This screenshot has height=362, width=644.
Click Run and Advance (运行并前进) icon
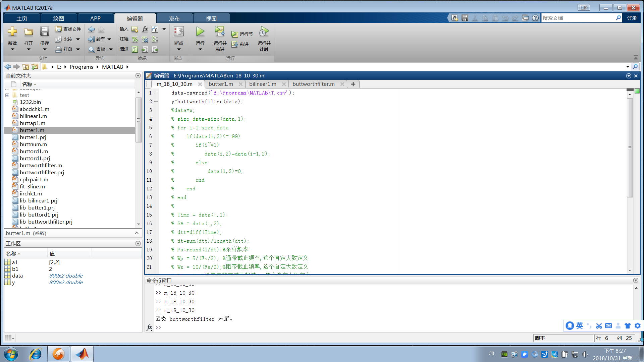(220, 32)
